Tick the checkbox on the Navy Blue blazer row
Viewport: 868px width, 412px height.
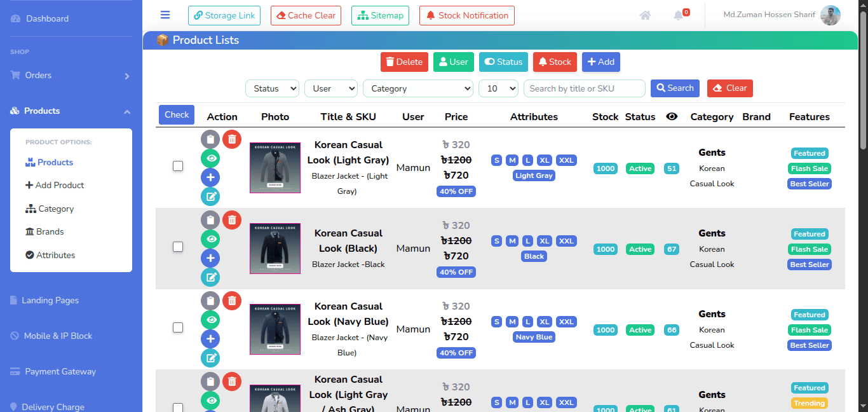tap(178, 327)
